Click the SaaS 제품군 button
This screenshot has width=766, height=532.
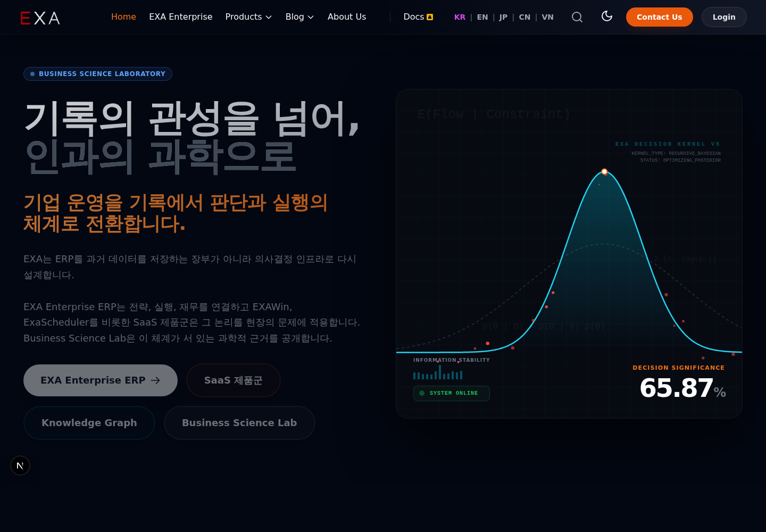(234, 380)
